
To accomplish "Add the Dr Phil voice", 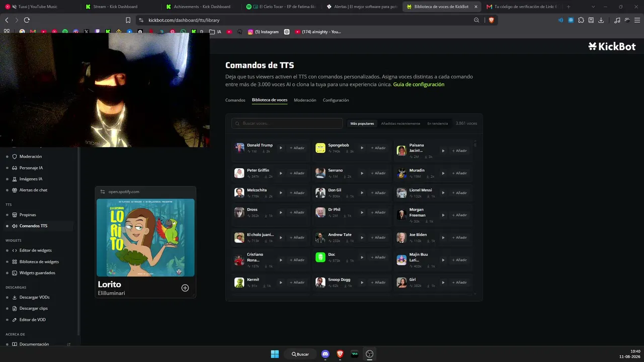I will 378,212.
